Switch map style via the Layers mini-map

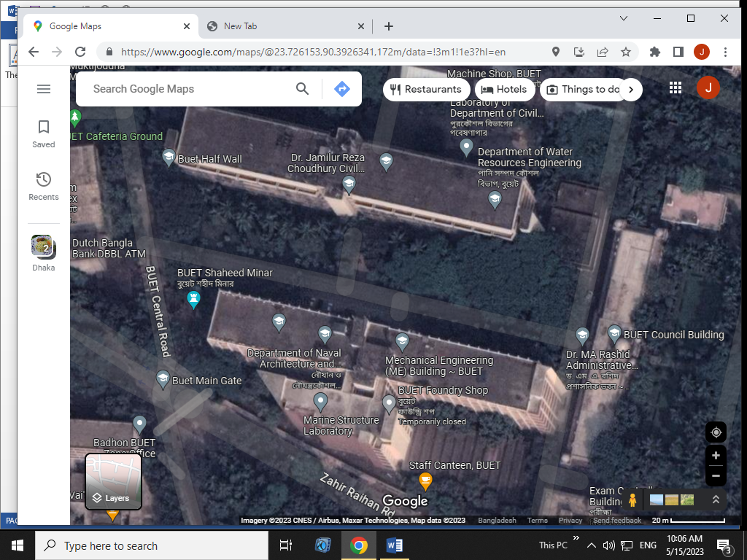click(x=112, y=481)
